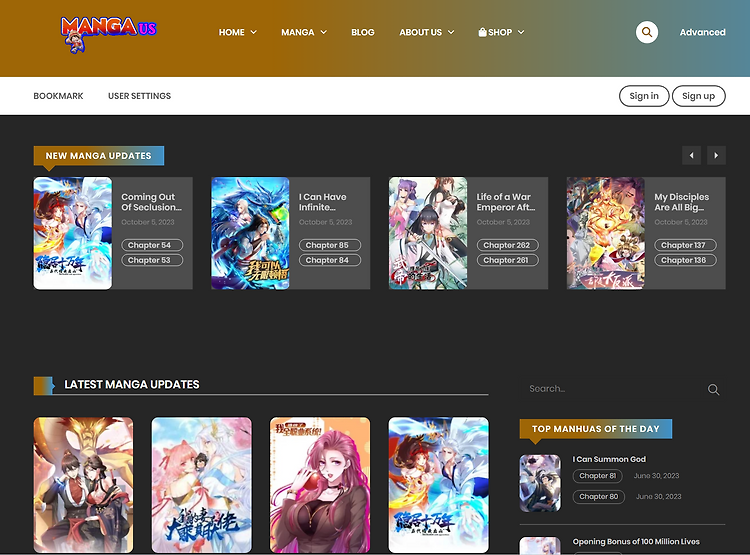Open Coming Out Of Seclusion title

[151, 202]
